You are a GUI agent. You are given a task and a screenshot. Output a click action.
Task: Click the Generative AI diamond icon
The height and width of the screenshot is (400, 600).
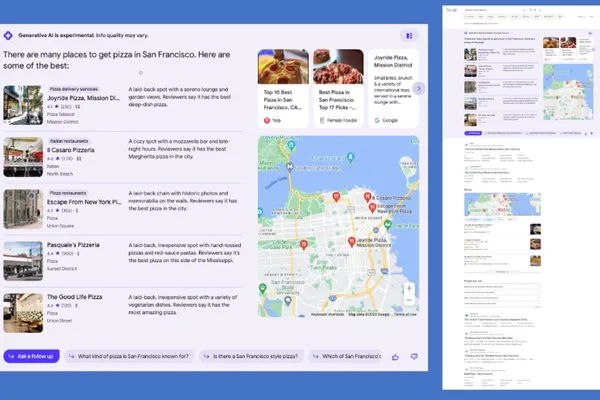point(8,36)
